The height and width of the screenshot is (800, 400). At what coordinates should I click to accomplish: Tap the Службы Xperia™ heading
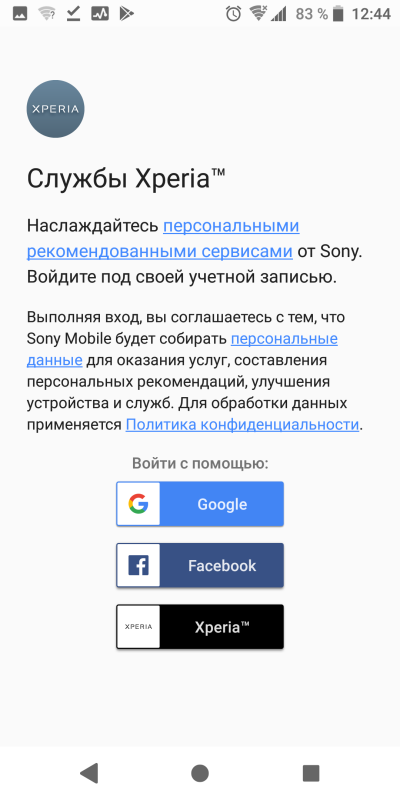pyautogui.click(x=126, y=179)
